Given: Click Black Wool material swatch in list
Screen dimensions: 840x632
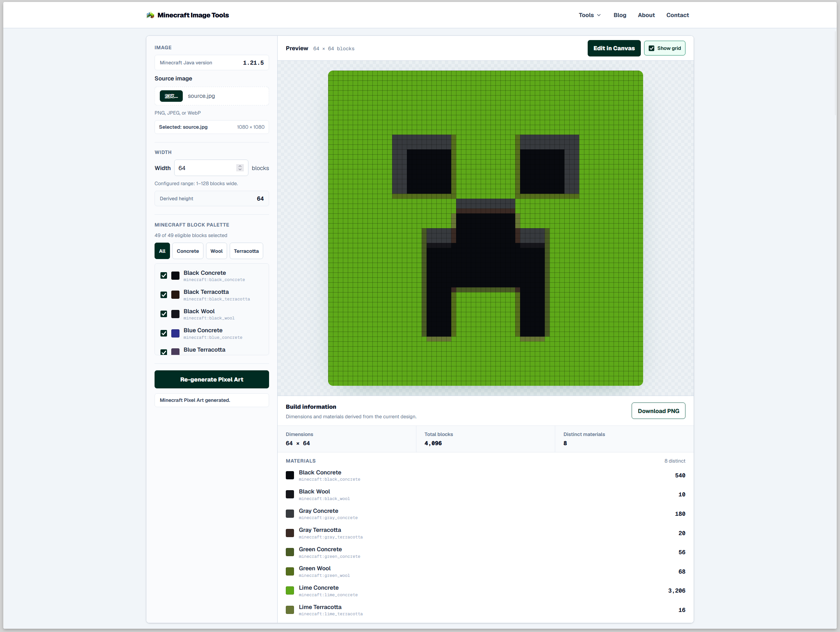Looking at the screenshot, I should (290, 494).
